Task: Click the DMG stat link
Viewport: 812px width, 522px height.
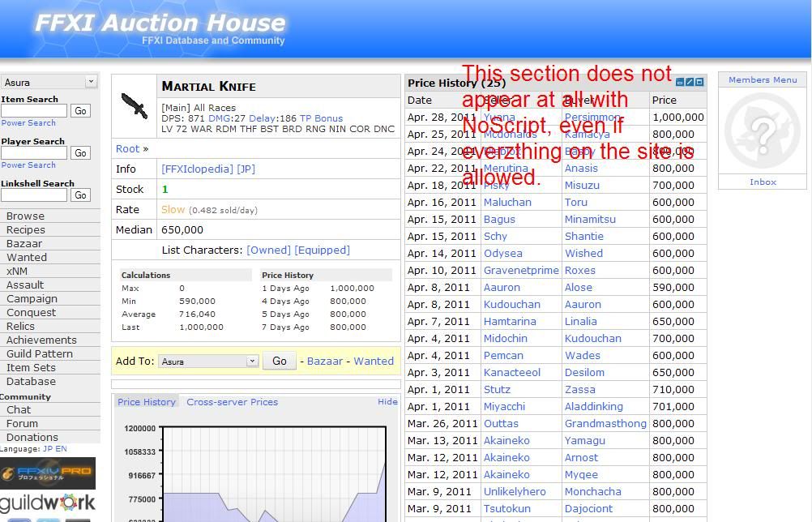Action: click(x=220, y=118)
